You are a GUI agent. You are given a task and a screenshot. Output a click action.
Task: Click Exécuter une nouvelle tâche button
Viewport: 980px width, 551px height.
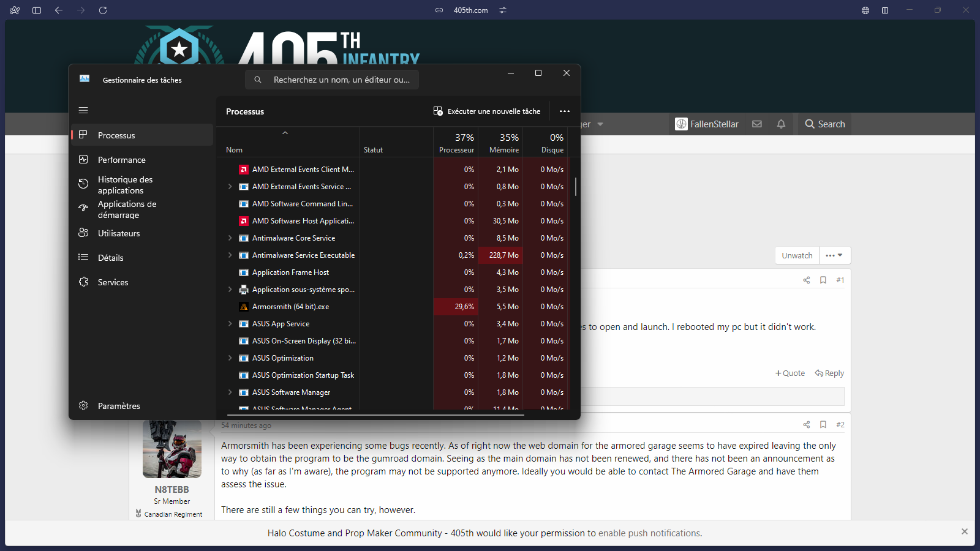(487, 111)
